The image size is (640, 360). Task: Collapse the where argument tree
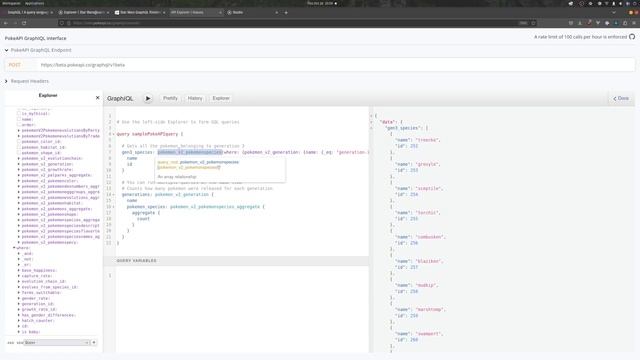[14, 248]
